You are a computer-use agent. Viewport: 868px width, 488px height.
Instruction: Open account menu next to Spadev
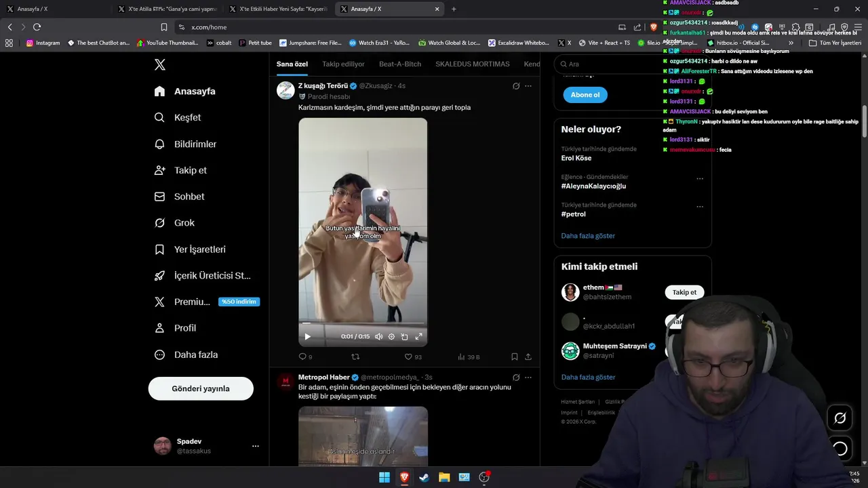tap(256, 446)
